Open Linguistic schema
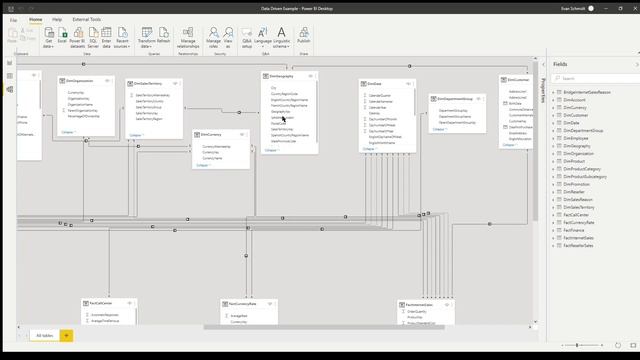 [281, 38]
